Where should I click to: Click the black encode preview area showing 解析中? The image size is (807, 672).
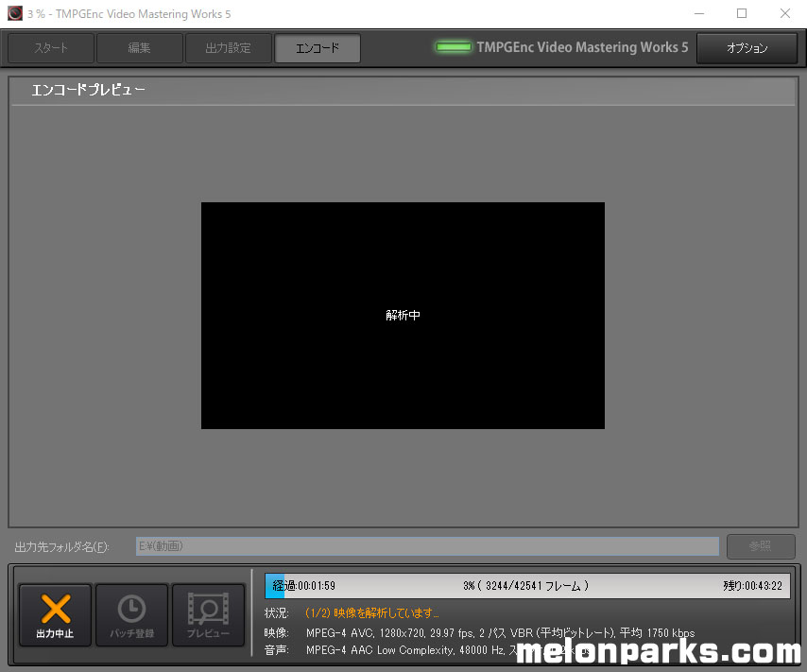(x=403, y=315)
